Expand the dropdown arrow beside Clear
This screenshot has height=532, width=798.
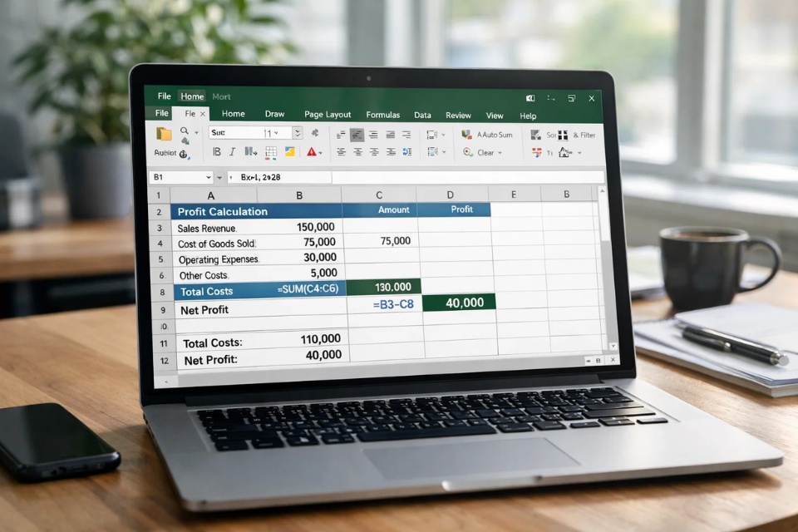point(500,152)
